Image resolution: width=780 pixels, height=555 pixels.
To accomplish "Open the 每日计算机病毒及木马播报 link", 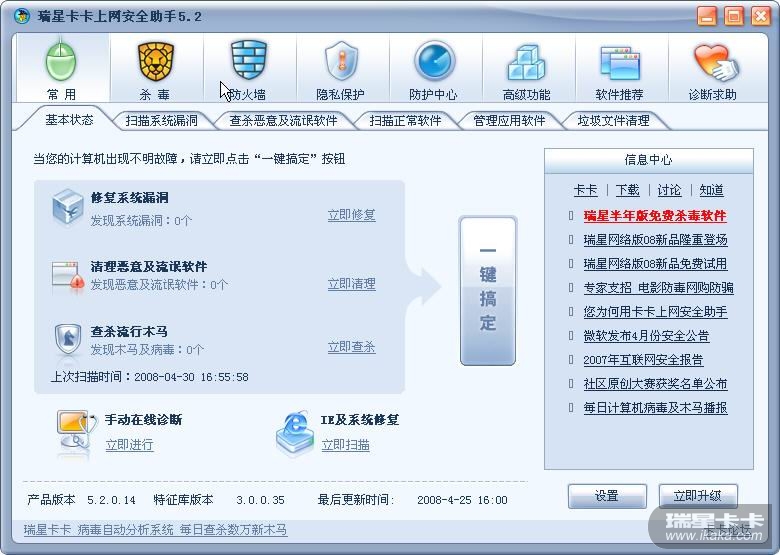I will (x=655, y=408).
